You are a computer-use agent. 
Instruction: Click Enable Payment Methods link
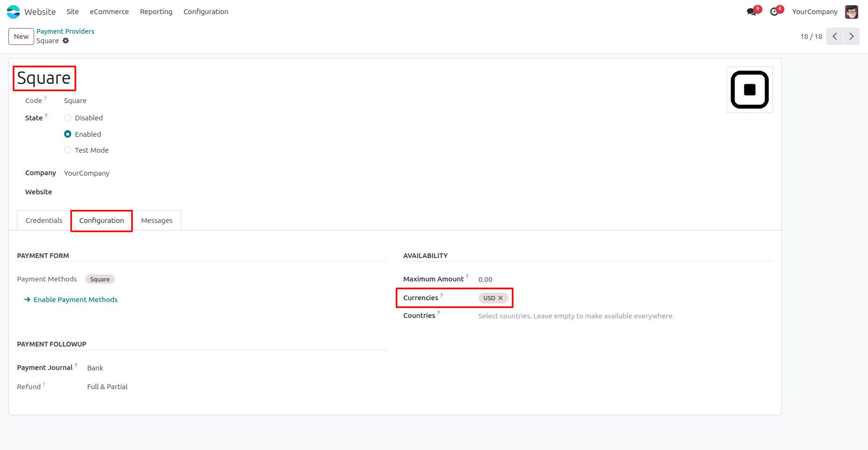[x=71, y=300]
